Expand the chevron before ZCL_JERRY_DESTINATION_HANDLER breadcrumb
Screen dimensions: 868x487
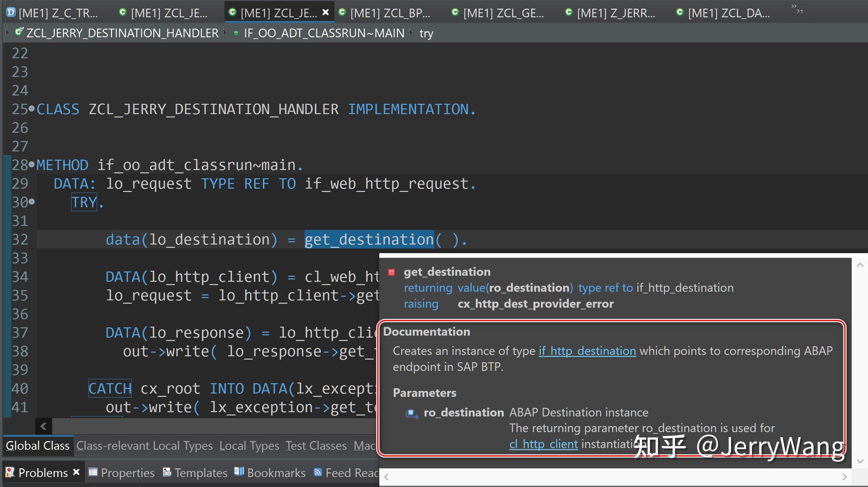tap(7, 31)
